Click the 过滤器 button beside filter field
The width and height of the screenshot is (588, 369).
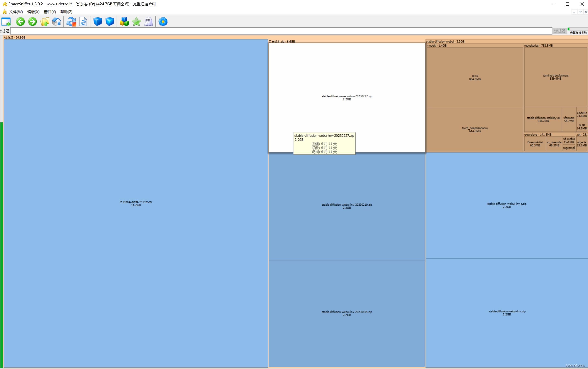560,31
